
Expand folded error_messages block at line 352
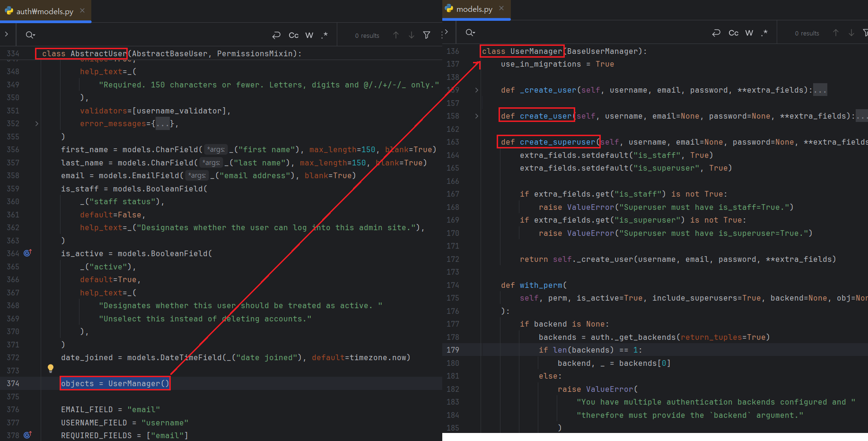tap(36, 124)
